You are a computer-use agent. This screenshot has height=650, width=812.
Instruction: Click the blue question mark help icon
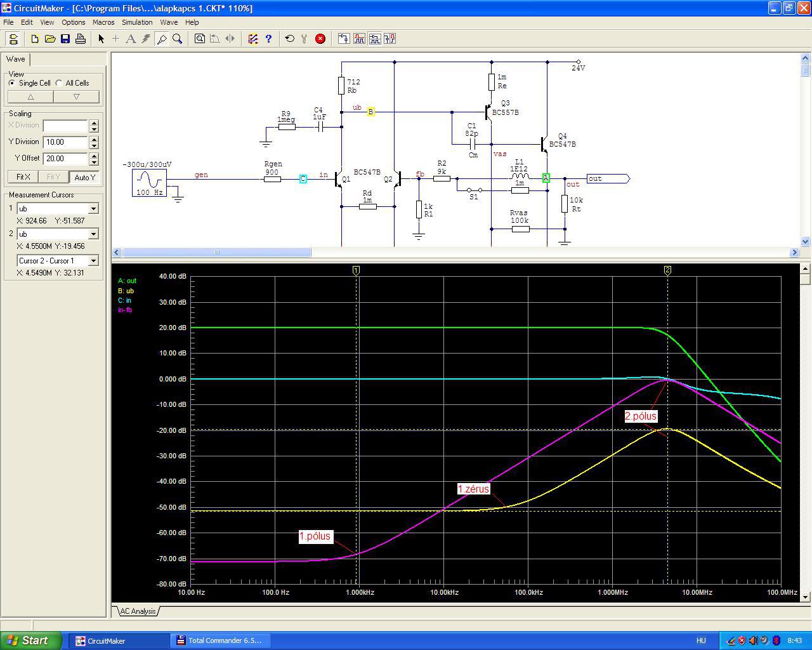click(x=268, y=39)
